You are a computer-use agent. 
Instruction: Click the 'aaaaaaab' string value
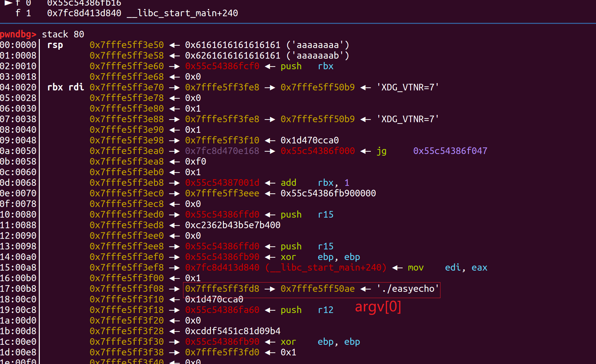[317, 55]
